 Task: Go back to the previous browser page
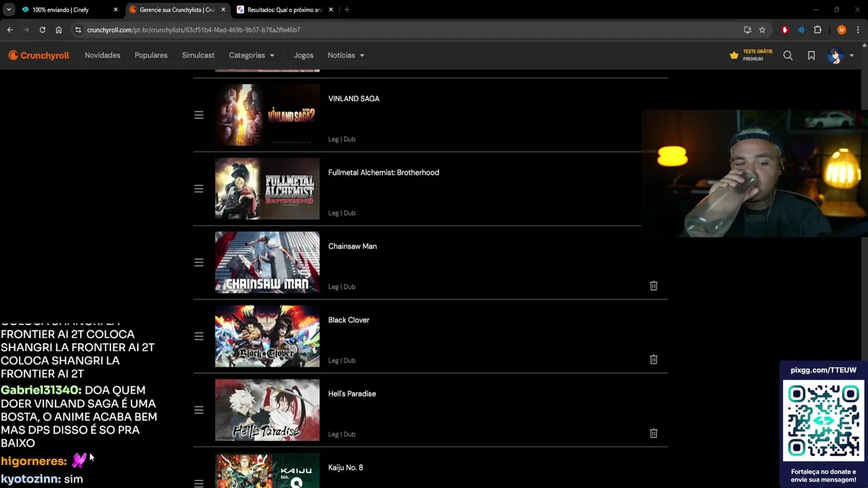pyautogui.click(x=9, y=30)
